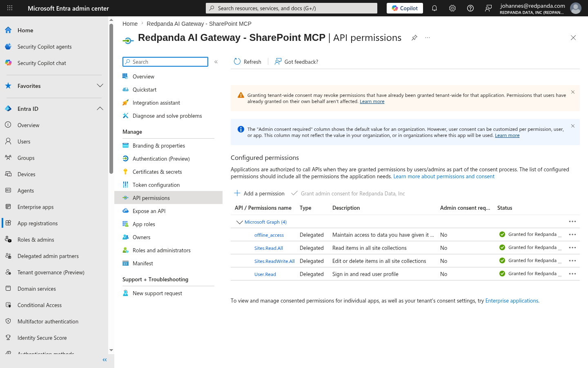Collapse the left navigation sidebar
The height and width of the screenshot is (368, 588).
point(105,360)
